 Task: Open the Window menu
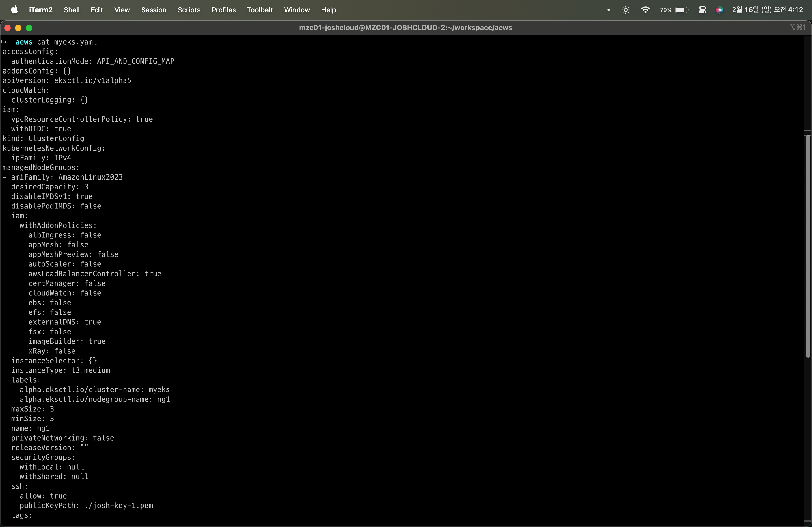coord(296,10)
